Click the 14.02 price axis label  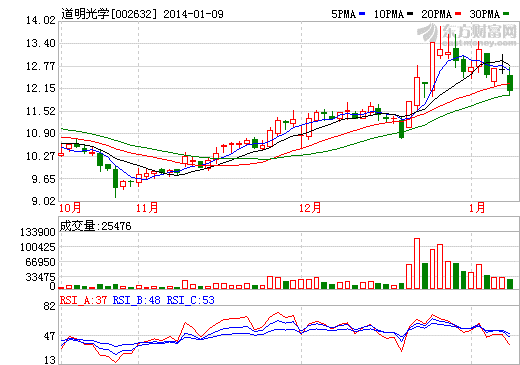41,20
